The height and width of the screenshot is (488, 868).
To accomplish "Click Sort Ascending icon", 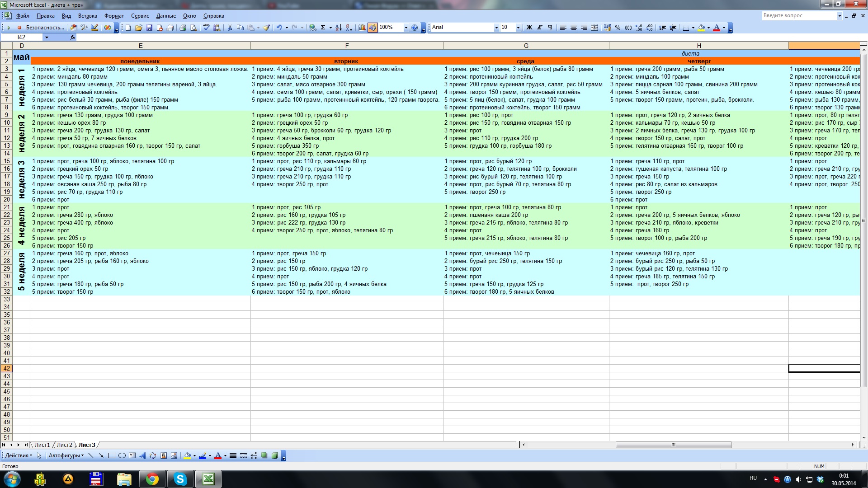I will (339, 28).
